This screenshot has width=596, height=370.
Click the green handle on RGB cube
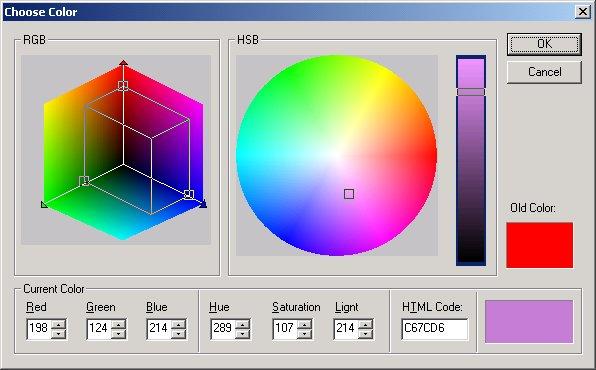84,181
